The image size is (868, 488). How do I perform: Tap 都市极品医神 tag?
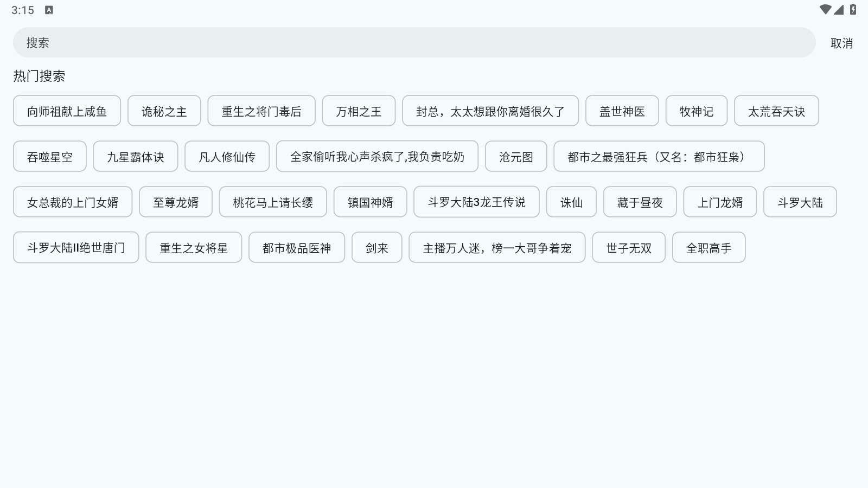296,247
